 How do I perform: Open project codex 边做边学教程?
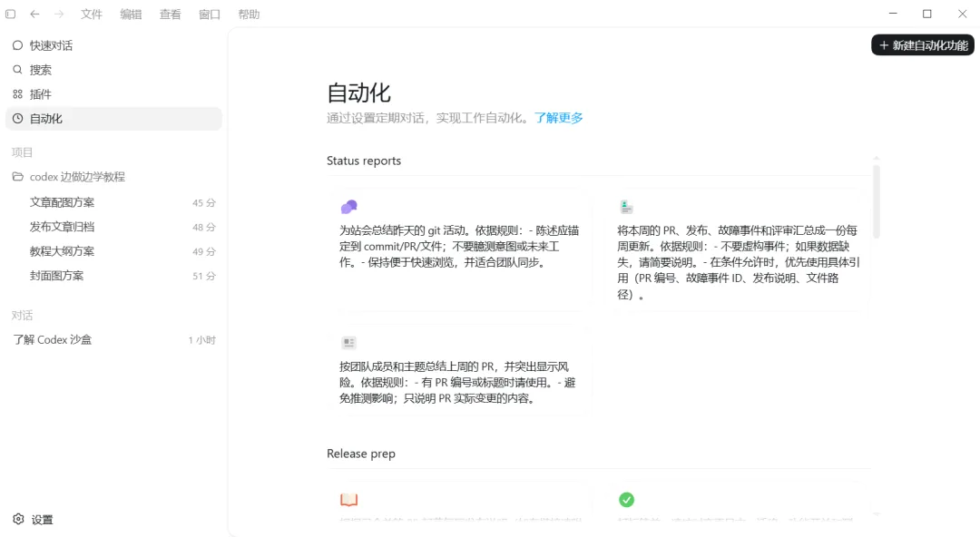(113, 177)
